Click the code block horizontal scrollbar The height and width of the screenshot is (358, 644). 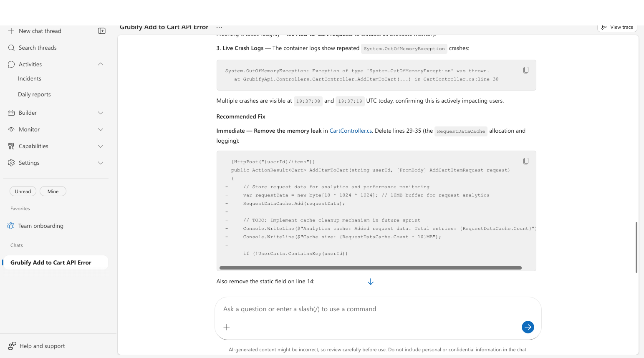click(x=371, y=268)
